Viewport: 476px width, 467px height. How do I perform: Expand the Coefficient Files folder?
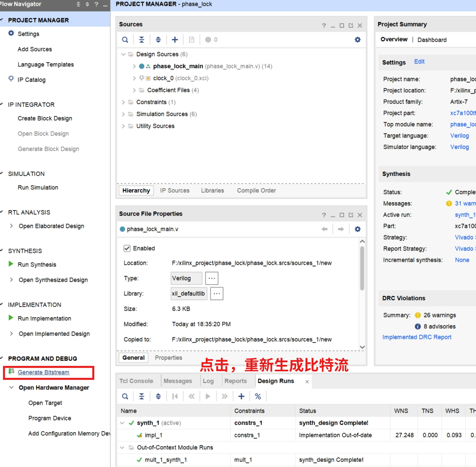pyautogui.click(x=134, y=90)
